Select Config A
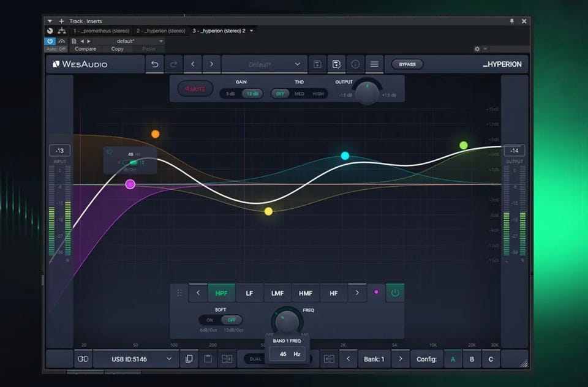Viewport: 588px width, 387px height. tap(453, 359)
